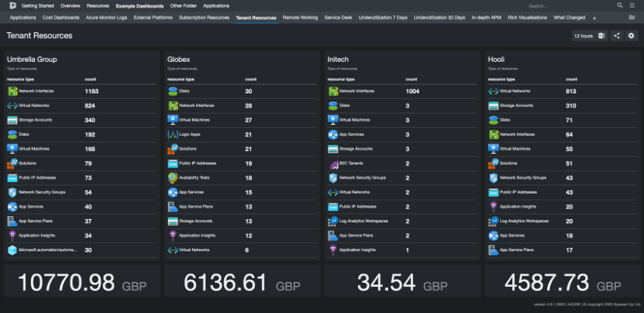Open the hamburger menu icon

[632, 5]
